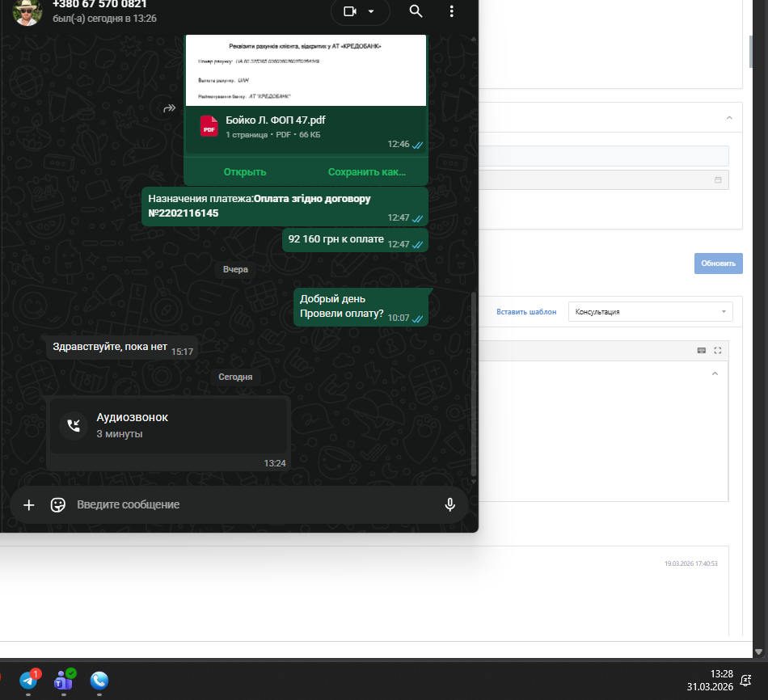Click the first empty CRM input field

603,156
